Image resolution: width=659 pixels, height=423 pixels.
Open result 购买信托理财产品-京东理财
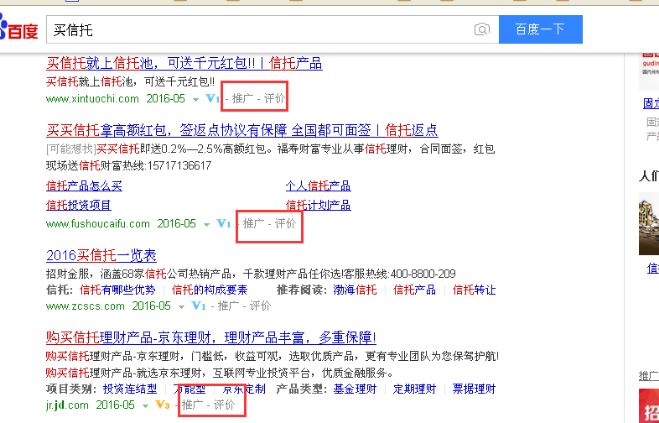click(x=211, y=338)
